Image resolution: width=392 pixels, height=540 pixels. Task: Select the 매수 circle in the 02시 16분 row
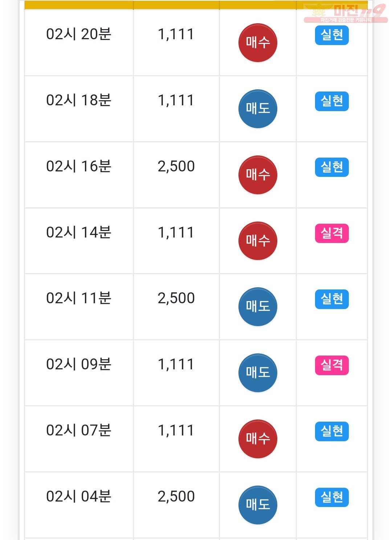258,175
